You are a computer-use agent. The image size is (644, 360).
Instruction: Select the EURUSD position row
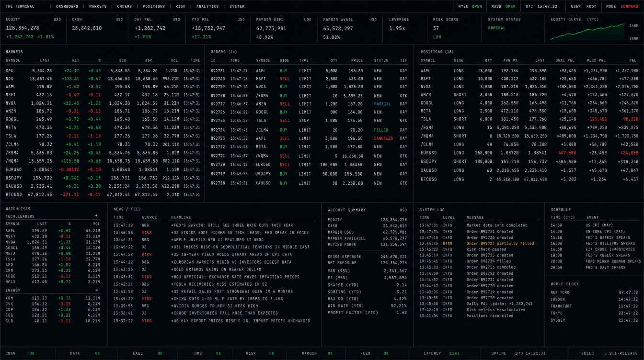(x=529, y=153)
